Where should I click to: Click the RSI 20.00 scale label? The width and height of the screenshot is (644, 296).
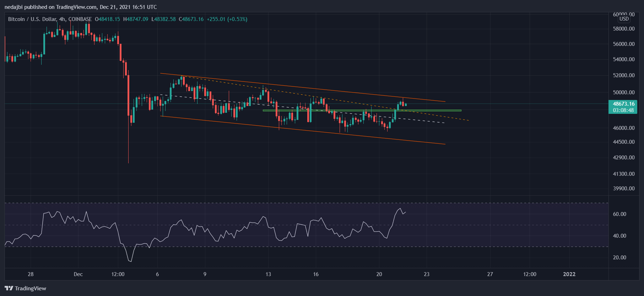point(619,258)
